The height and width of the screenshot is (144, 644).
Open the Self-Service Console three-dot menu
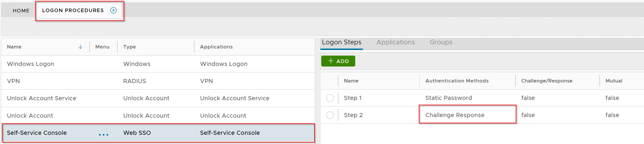point(103,135)
